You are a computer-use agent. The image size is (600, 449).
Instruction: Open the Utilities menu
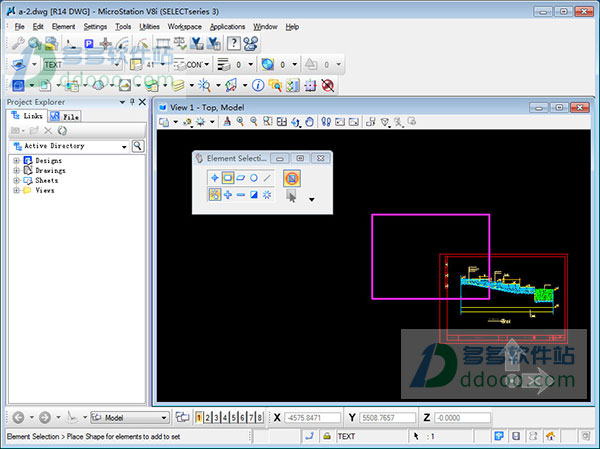pos(149,26)
